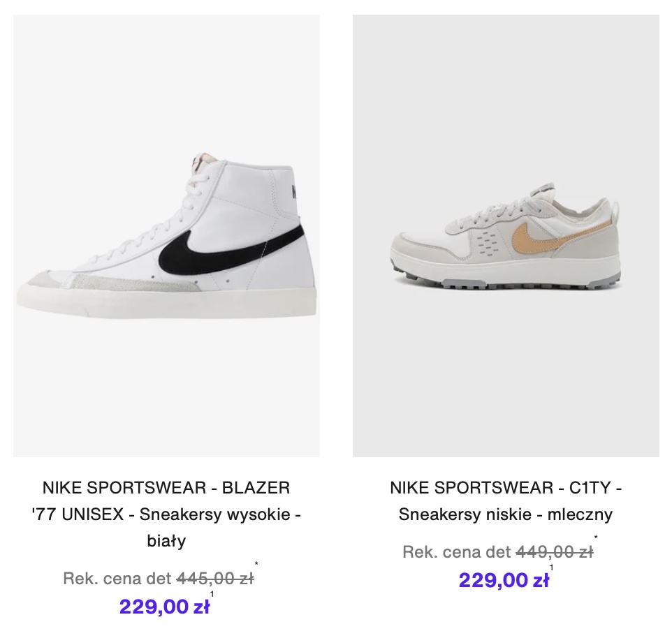Click the "Sneakersy niskie - mleczny" line

click(x=506, y=514)
